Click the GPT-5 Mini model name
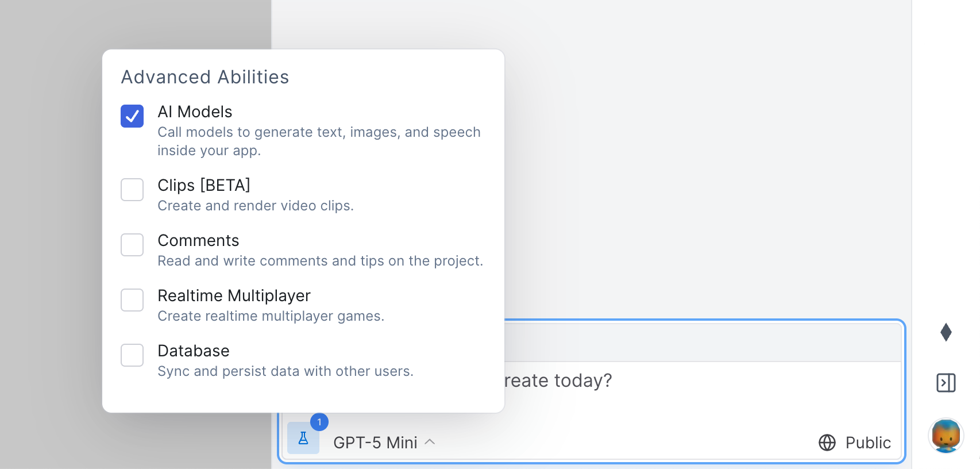The width and height of the screenshot is (980, 469). 375,443
